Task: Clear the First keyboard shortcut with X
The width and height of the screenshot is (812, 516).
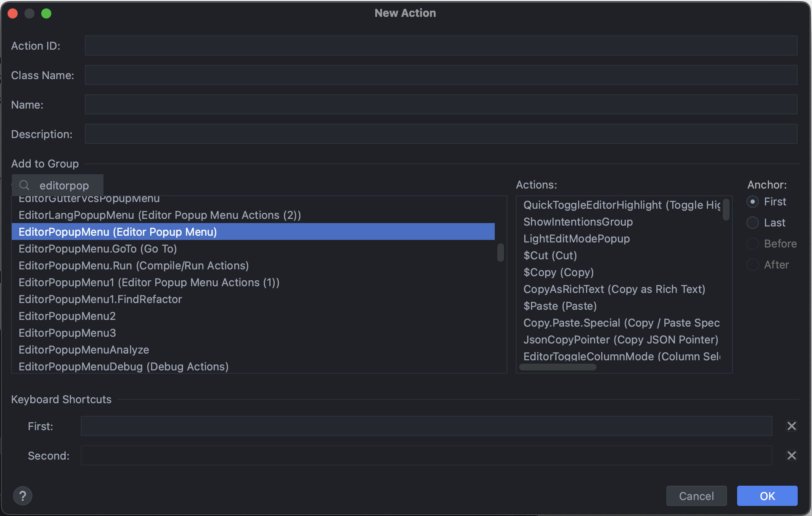Action: tap(791, 426)
